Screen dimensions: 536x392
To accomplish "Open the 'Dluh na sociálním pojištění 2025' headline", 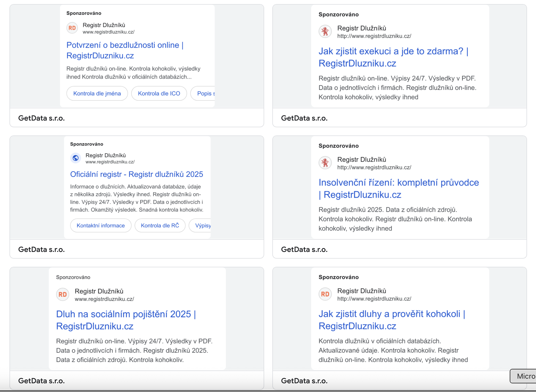I will [126, 320].
